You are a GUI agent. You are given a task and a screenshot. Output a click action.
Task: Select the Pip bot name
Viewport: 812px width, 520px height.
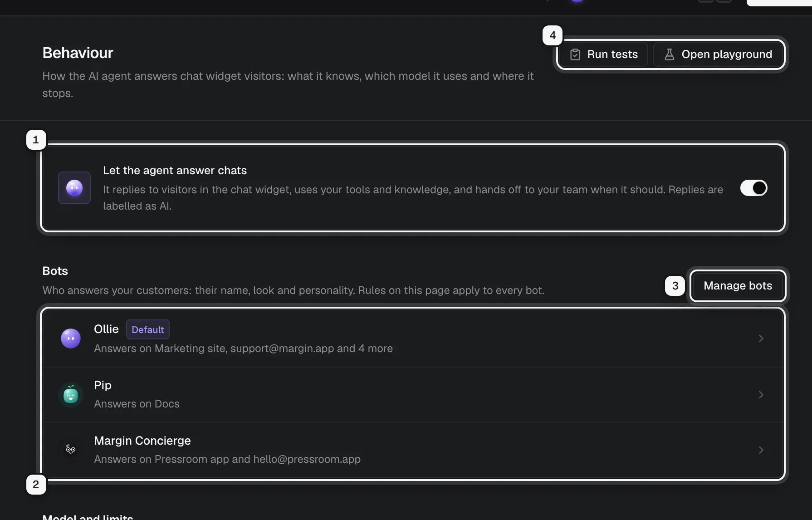[103, 385]
